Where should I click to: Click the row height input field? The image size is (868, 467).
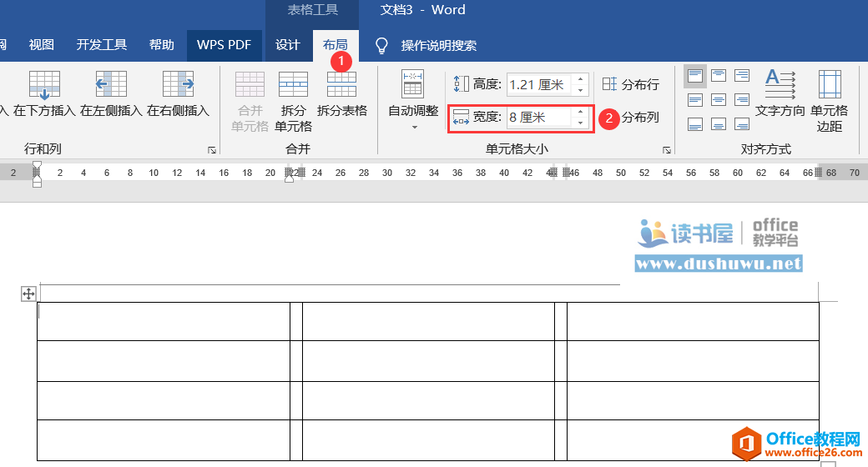pyautogui.click(x=539, y=85)
